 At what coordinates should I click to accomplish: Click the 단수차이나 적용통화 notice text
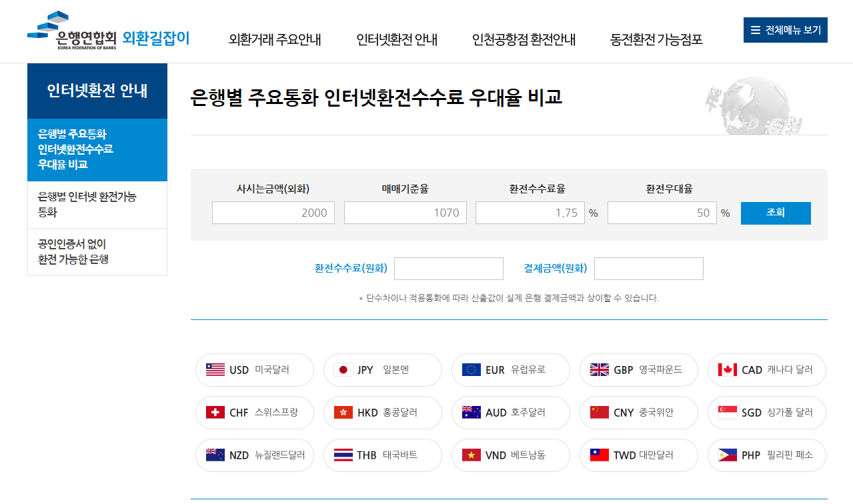509,298
